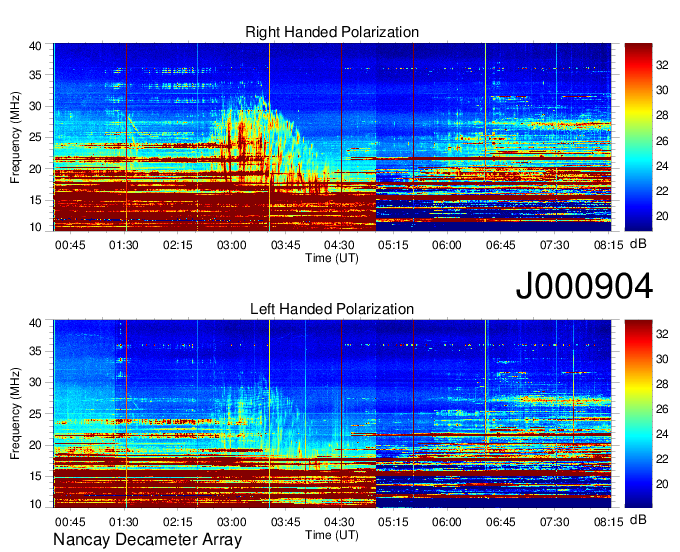Click 'Time (UT)' label under upper plot
This screenshot has width=680, height=552.
point(332,258)
